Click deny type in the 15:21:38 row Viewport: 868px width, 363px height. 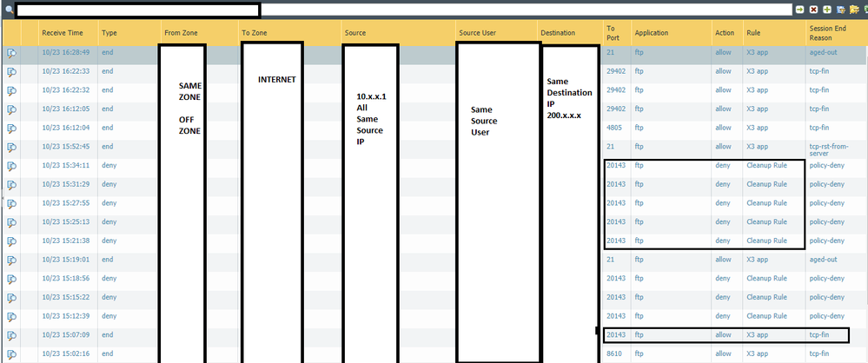[x=109, y=241]
